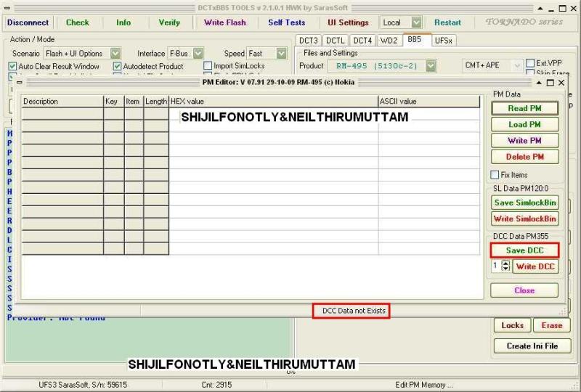Click the Read PM button

524,108
